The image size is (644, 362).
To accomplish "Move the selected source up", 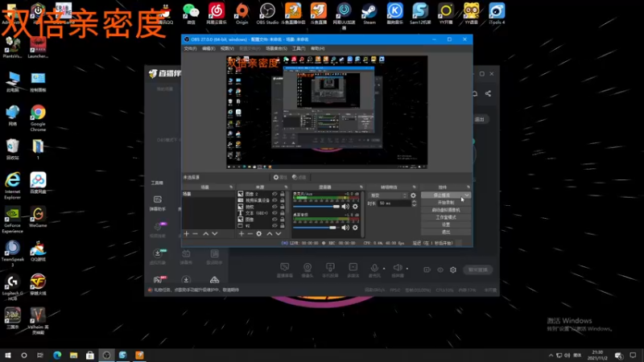I will point(270,233).
